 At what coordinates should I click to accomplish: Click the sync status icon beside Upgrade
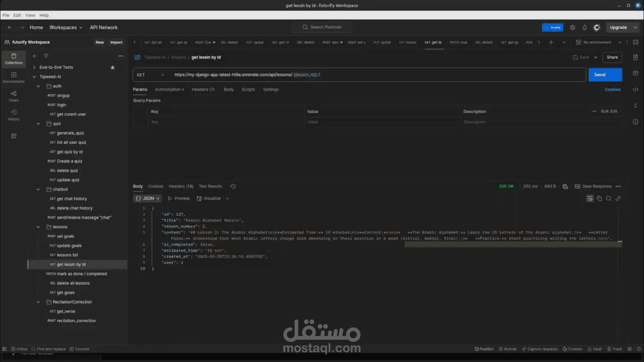(597, 27)
